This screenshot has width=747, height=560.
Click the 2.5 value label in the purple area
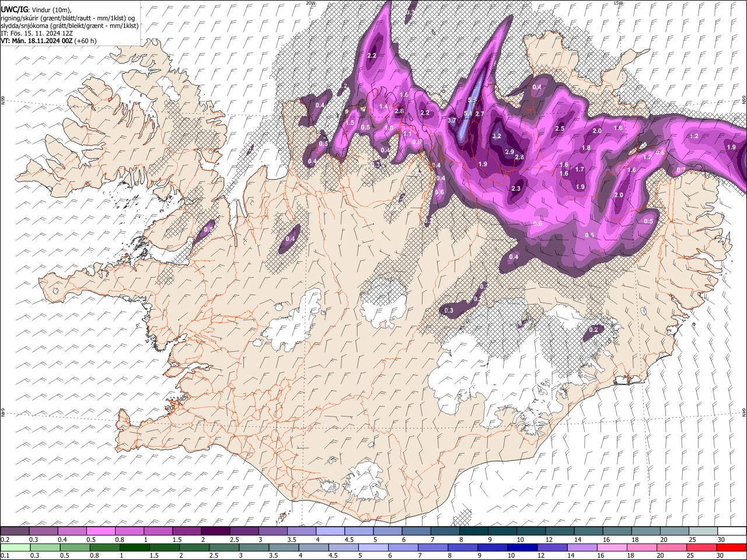coord(560,128)
